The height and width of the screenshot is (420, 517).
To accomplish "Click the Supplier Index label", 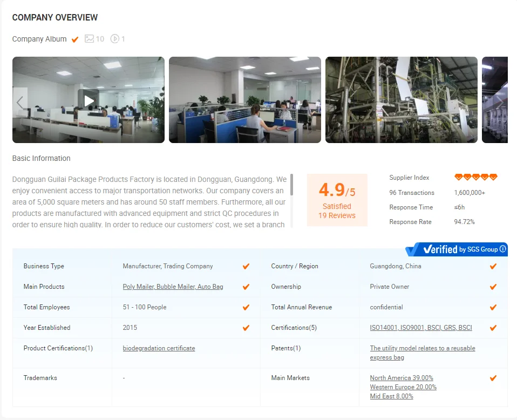I will tap(409, 178).
